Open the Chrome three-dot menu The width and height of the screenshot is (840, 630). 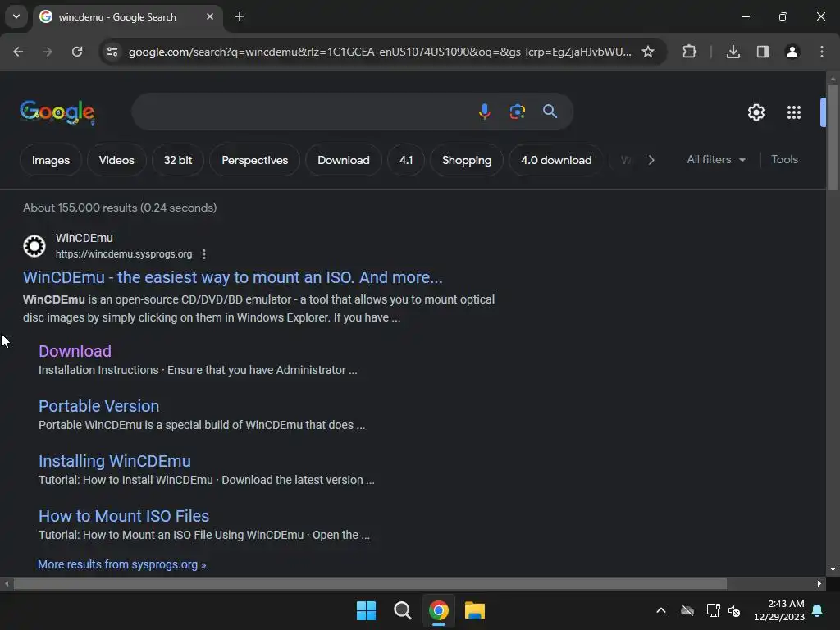click(x=821, y=52)
